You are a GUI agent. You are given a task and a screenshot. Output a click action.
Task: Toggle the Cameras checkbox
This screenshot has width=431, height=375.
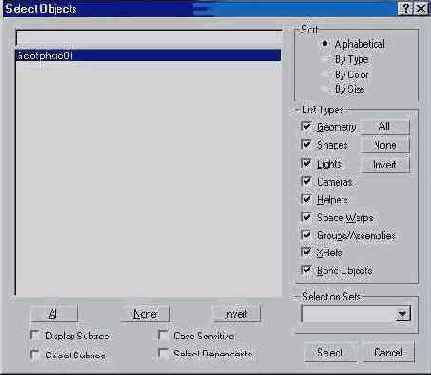pyautogui.click(x=306, y=181)
